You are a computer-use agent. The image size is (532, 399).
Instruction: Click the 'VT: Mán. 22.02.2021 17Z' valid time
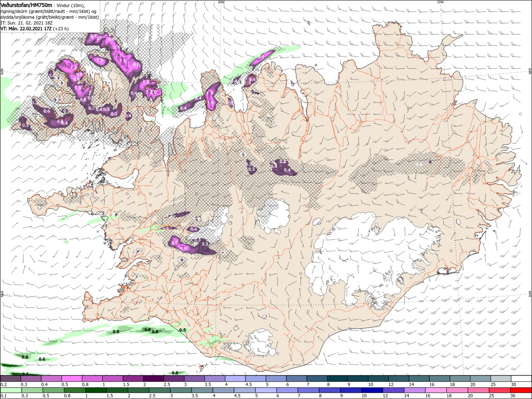[x=26, y=29]
